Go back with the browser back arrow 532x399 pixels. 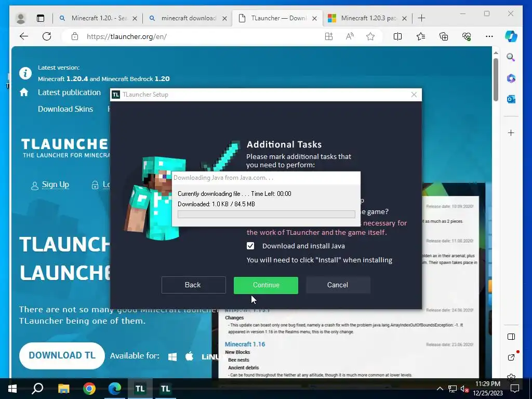pyautogui.click(x=24, y=36)
